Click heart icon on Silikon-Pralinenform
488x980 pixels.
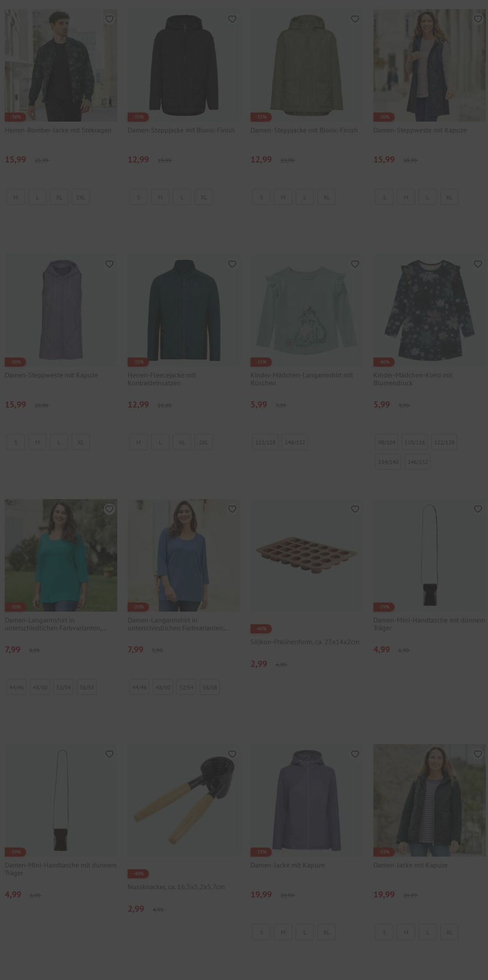pos(355,509)
